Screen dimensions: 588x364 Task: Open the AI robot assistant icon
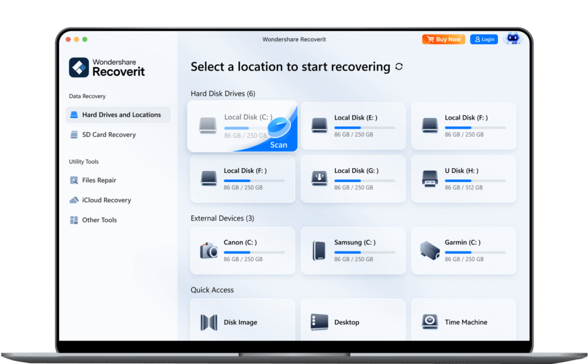[x=512, y=39]
